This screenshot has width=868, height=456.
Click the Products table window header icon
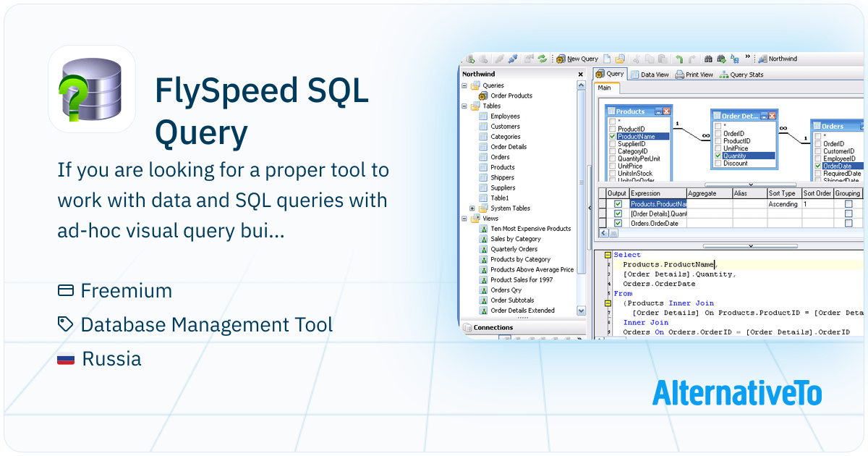coord(611,111)
